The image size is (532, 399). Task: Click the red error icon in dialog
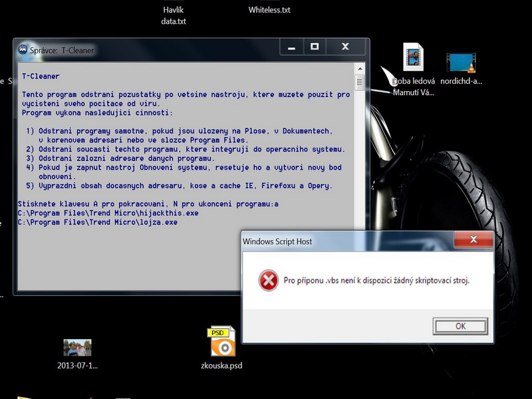268,281
